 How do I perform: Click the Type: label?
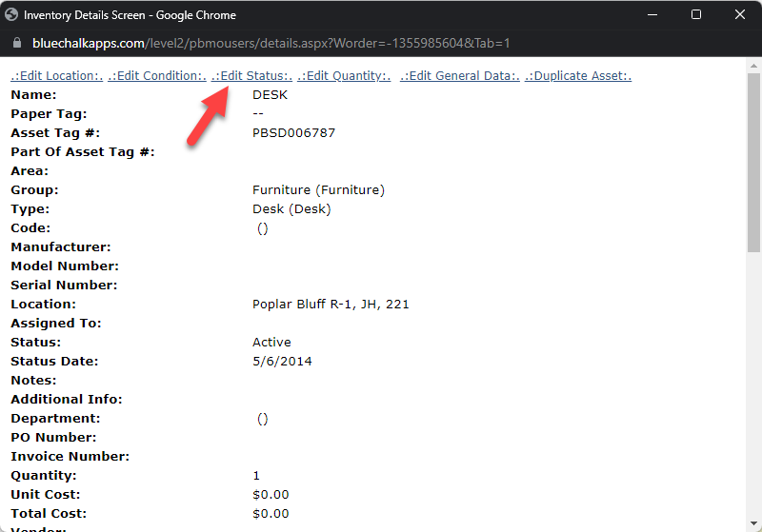tap(30, 209)
